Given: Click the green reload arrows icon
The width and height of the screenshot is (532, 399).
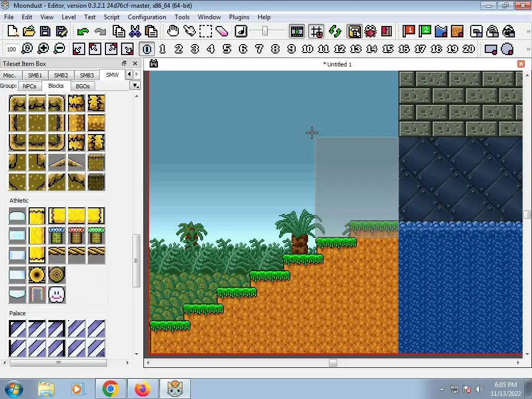Looking at the screenshot, I should coord(335,32).
